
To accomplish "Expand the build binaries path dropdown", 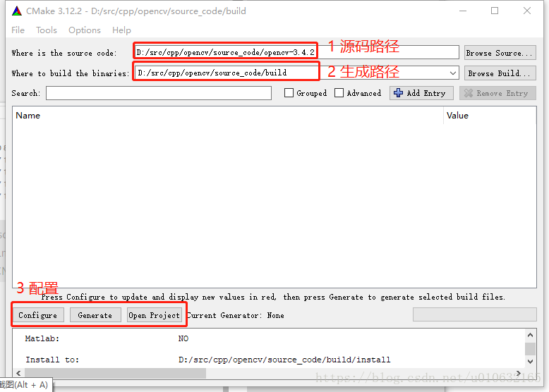I will tap(453, 73).
